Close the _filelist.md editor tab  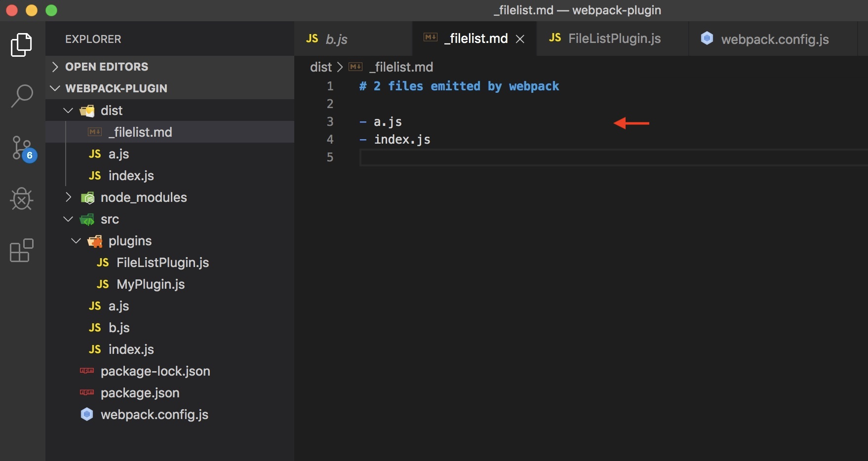520,39
